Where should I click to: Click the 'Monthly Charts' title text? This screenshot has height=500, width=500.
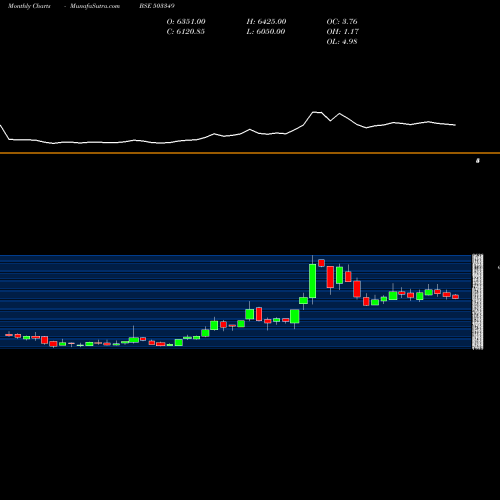[29, 6]
